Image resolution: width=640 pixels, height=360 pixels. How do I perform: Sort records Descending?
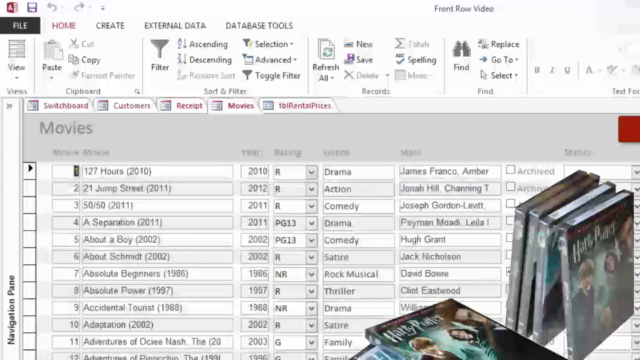205,60
